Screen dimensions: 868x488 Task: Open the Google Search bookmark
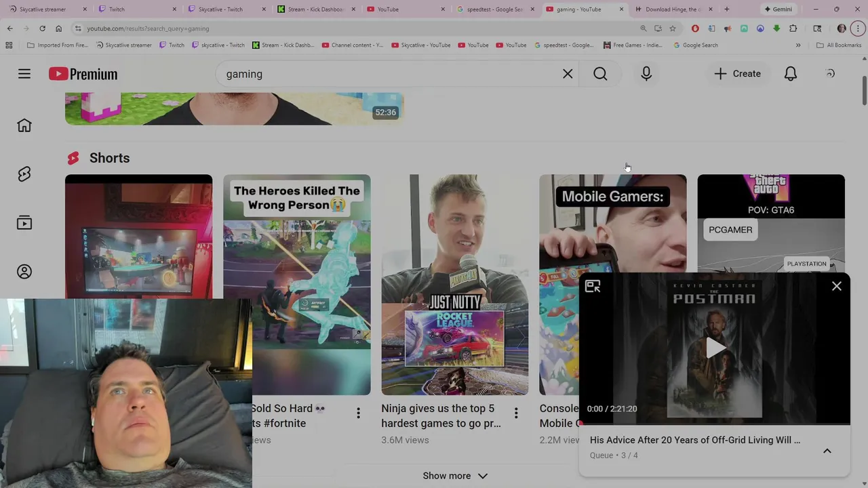point(695,45)
